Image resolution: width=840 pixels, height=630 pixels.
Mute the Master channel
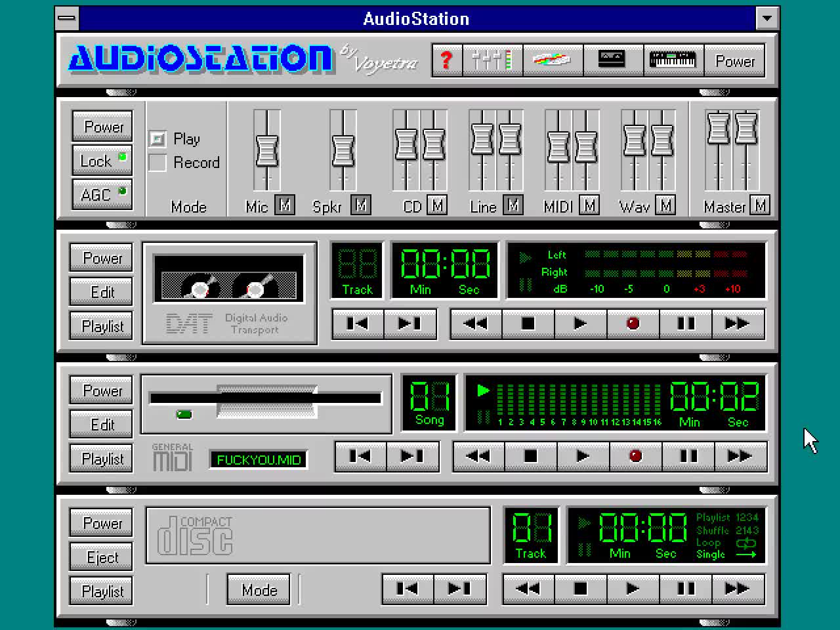pos(759,206)
